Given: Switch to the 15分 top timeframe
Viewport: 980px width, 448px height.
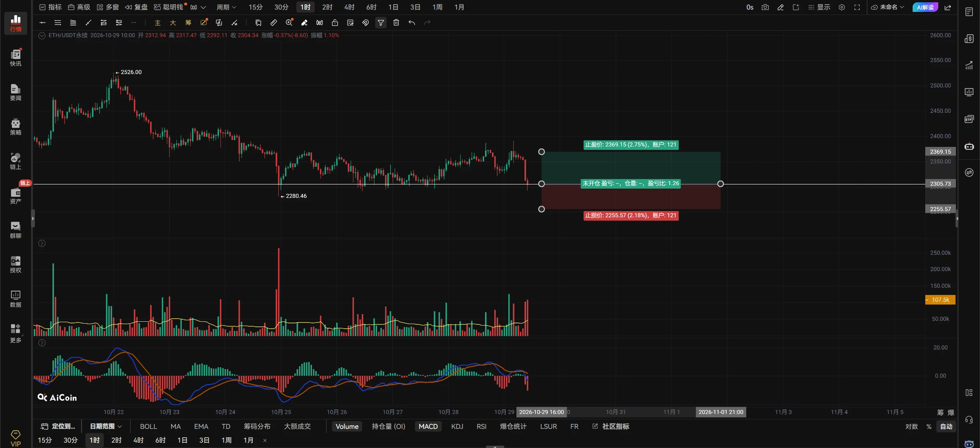Looking at the screenshot, I should click(x=255, y=7).
